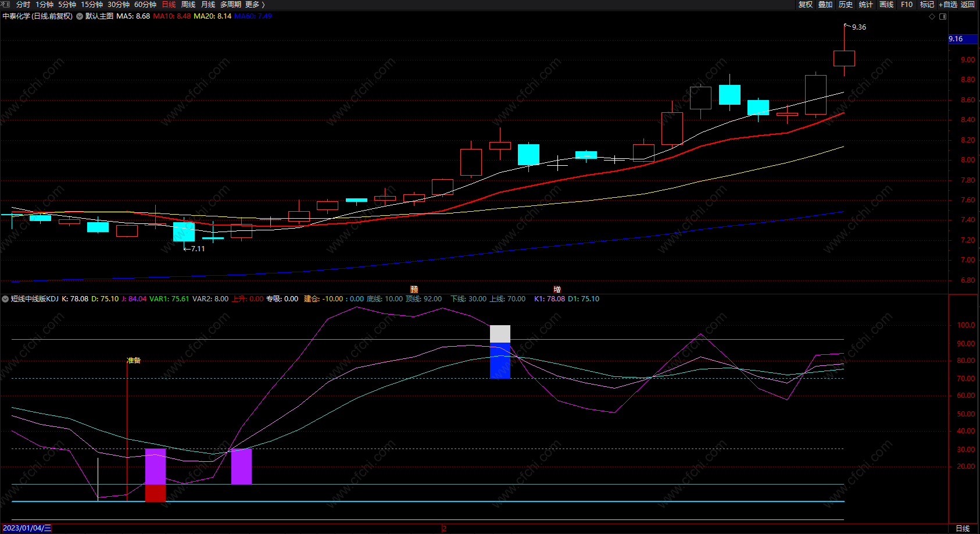
Task: Open the 画线 drawing tools
Action: pyautogui.click(x=886, y=5)
